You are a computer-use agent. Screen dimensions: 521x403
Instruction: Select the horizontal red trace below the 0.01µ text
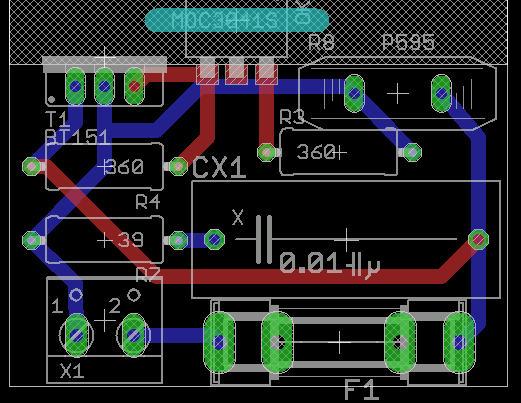pyautogui.click(x=298, y=277)
